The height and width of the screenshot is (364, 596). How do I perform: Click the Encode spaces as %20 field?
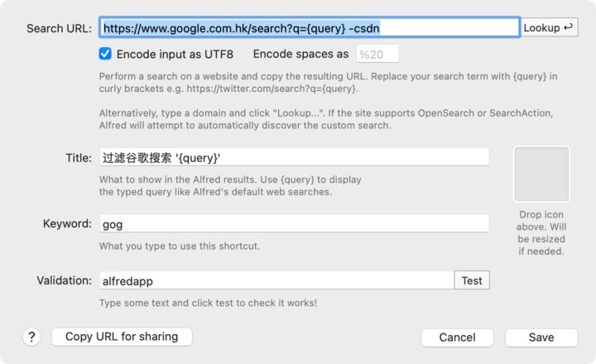[x=377, y=54]
